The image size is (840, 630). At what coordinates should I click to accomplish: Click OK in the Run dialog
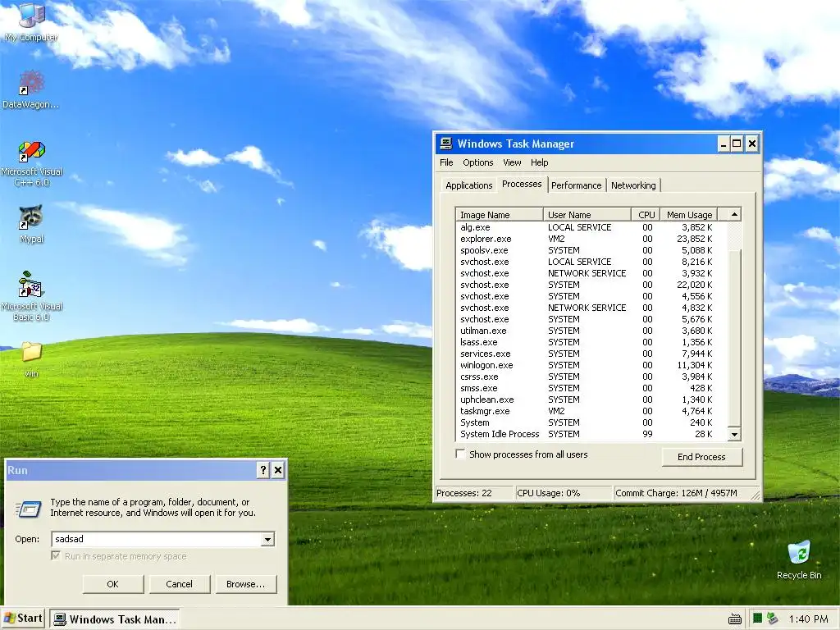tap(112, 584)
